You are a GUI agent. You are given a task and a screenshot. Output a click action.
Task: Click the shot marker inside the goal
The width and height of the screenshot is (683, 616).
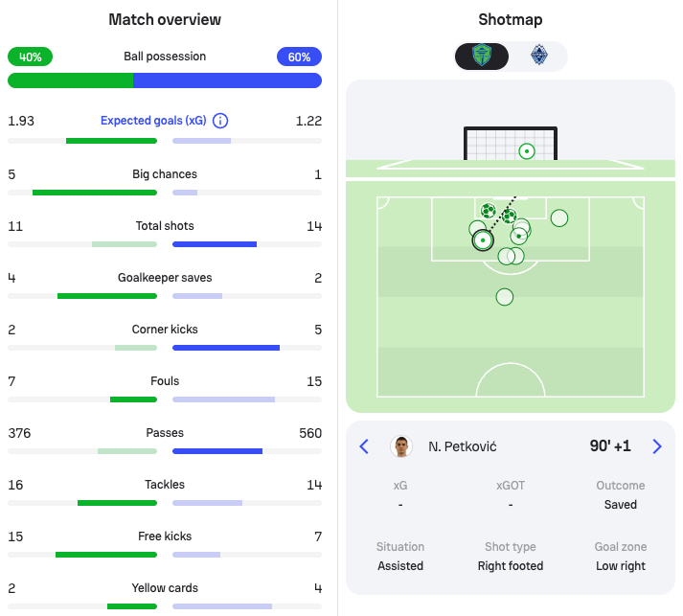(x=526, y=151)
